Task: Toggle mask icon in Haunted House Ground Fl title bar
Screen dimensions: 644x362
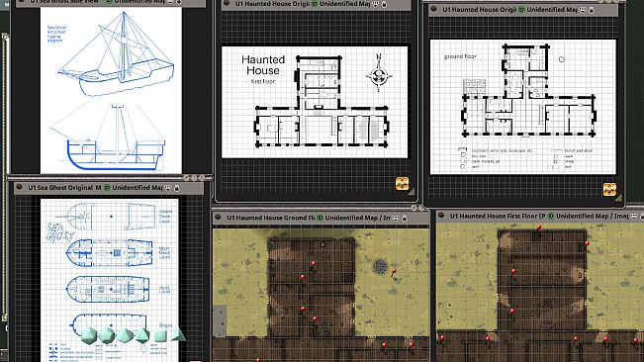Action: 397,218
